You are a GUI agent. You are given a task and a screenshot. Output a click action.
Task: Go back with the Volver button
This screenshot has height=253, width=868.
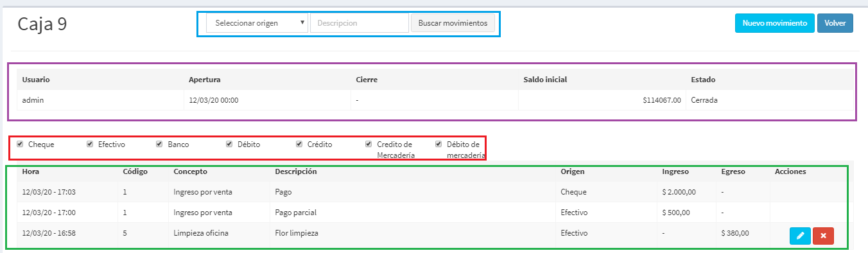tap(835, 23)
